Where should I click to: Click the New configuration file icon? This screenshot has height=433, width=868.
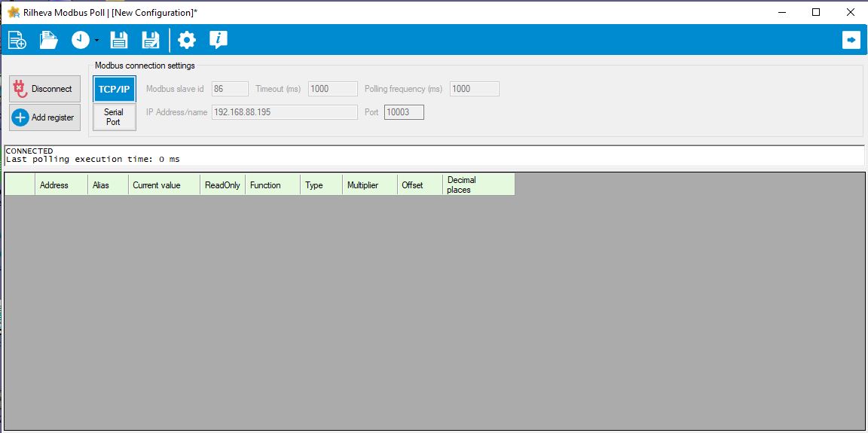click(17, 40)
